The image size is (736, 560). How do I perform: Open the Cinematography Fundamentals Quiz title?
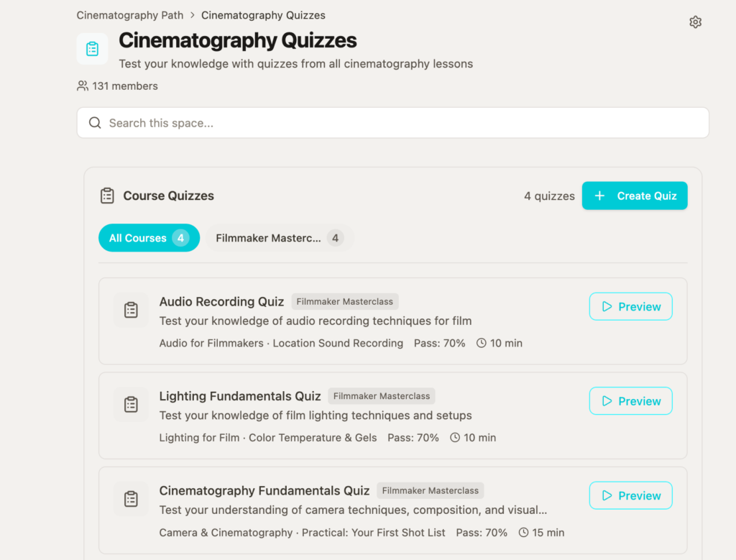(264, 491)
